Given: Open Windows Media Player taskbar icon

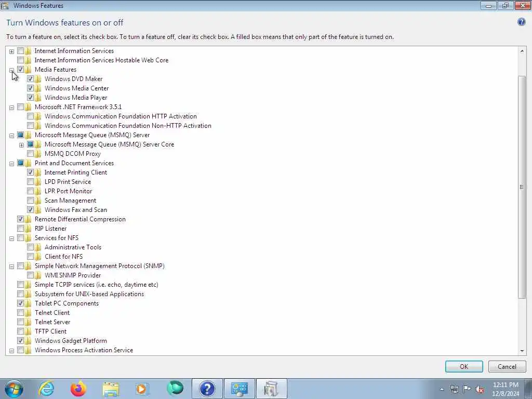Looking at the screenshot, I should (142, 389).
